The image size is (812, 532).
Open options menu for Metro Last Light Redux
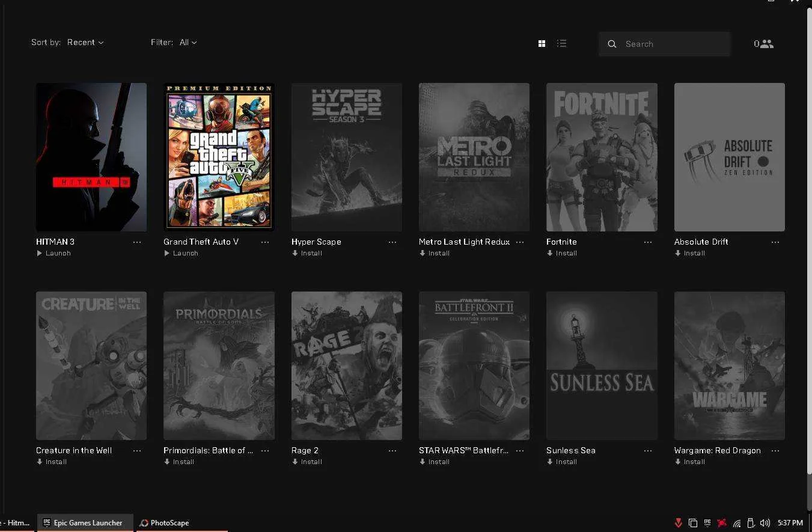(520, 242)
